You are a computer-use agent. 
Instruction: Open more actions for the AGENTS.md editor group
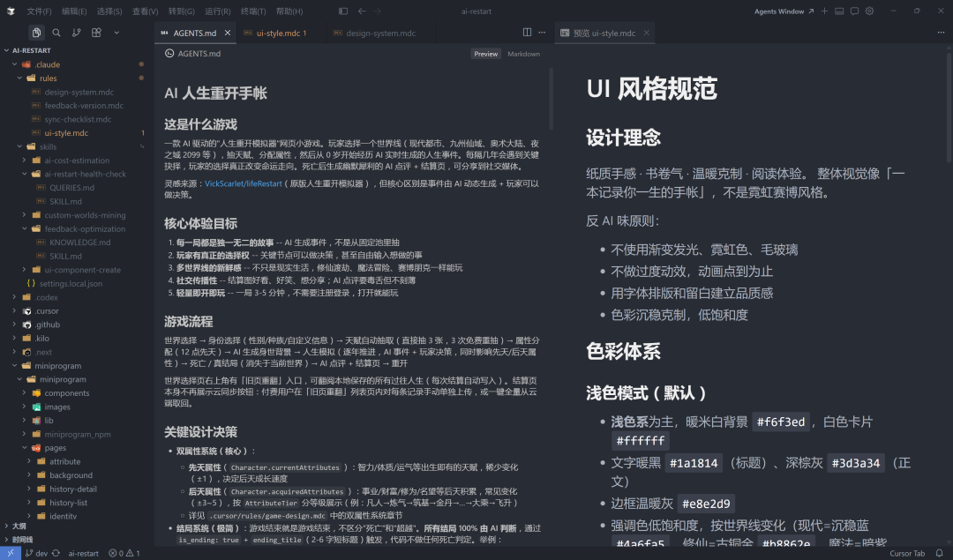tap(542, 33)
